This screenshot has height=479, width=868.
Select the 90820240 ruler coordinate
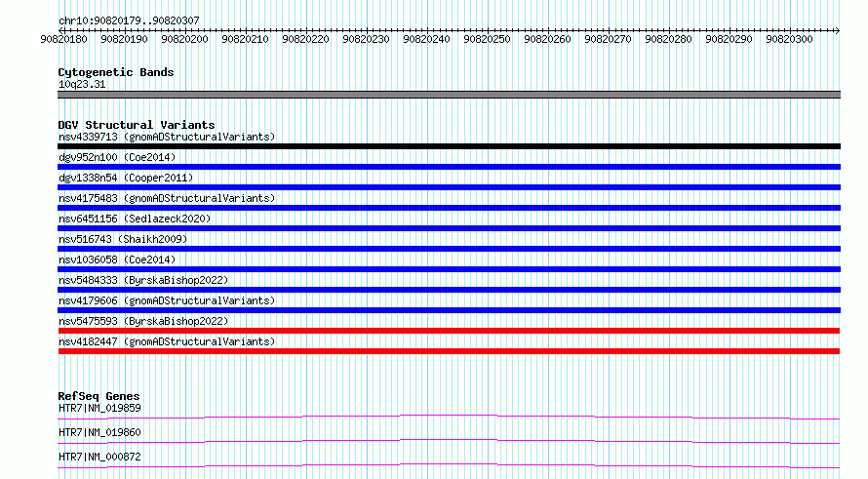426,39
